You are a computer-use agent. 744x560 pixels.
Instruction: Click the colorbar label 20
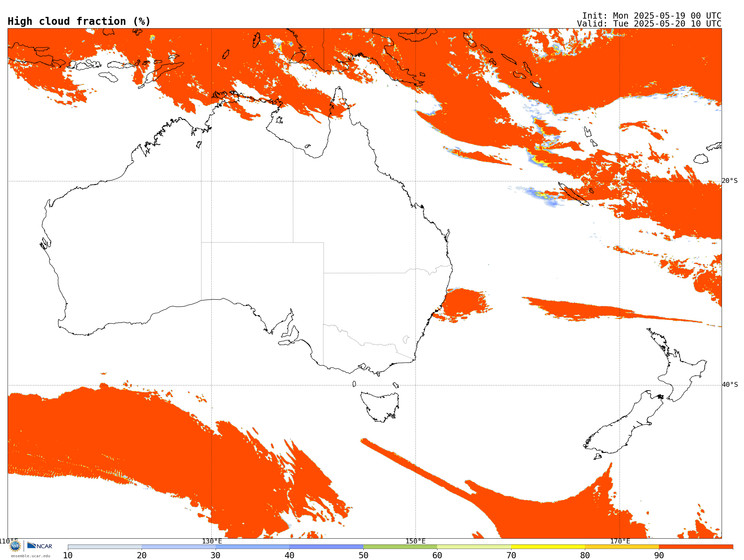pos(142,555)
